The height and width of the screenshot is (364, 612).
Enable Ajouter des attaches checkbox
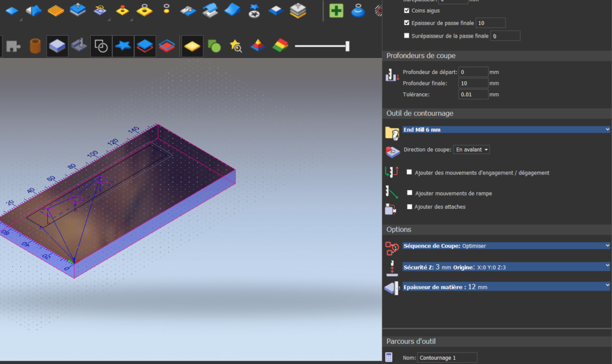[409, 206]
